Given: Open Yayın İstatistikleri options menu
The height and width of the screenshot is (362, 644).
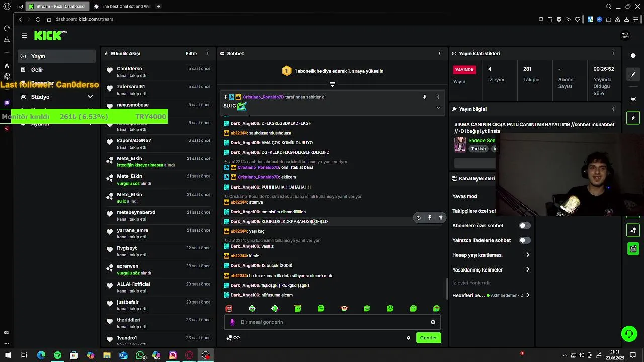Looking at the screenshot, I should (613, 54).
